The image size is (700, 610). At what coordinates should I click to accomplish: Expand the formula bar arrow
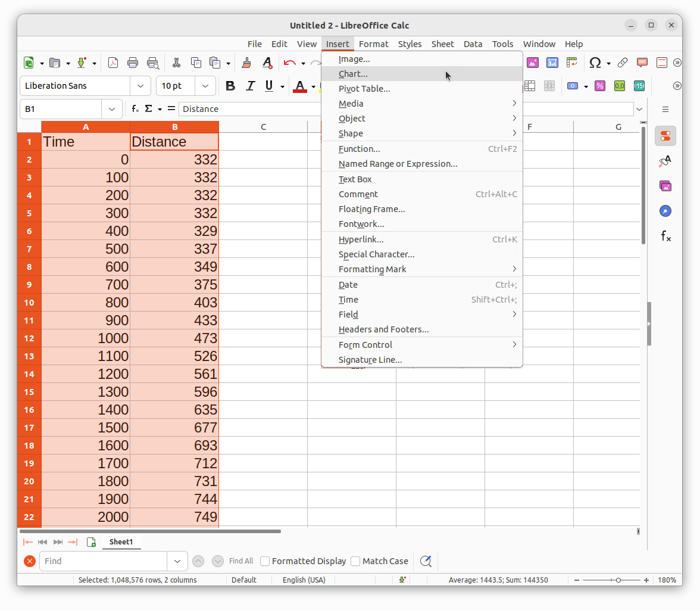point(639,109)
